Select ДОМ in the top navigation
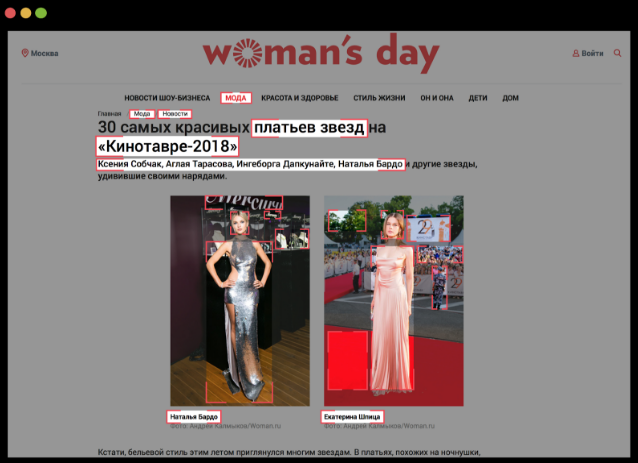638x463 pixels. [510, 98]
